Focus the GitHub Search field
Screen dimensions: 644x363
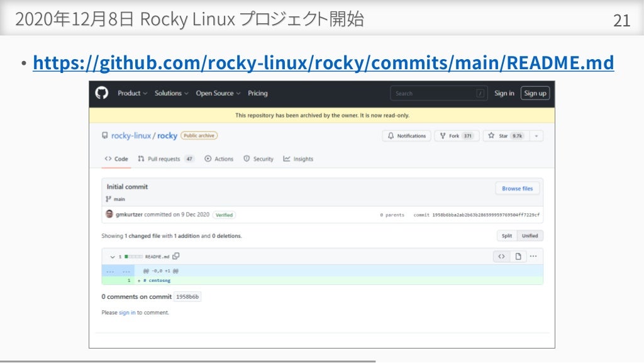point(438,93)
